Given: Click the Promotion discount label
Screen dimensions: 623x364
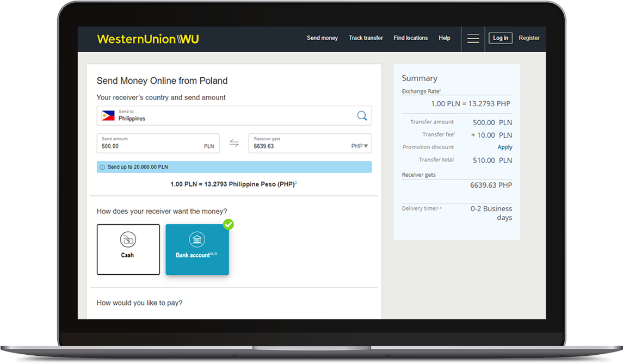Looking at the screenshot, I should coord(428,147).
